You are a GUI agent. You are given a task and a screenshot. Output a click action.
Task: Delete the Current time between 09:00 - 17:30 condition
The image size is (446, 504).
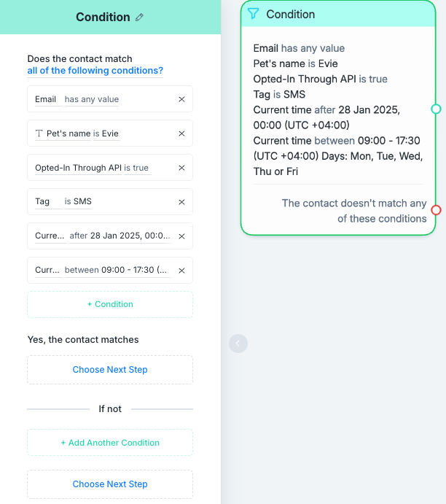click(x=181, y=271)
